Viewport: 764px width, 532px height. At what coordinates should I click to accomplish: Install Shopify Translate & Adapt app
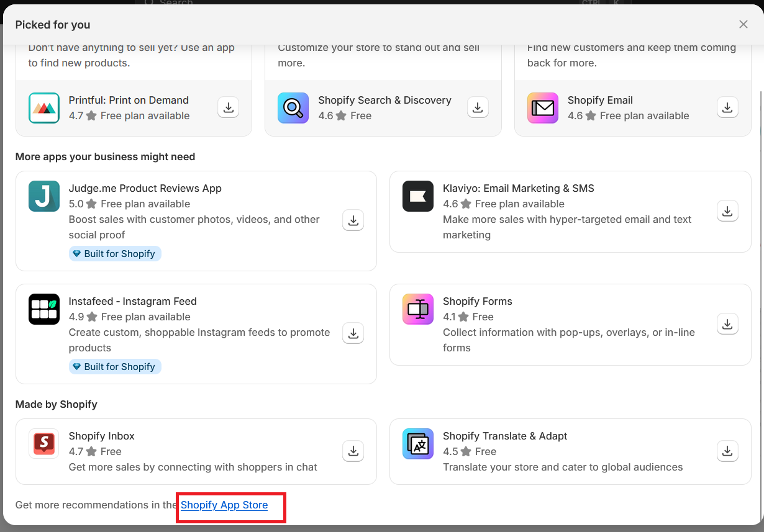coord(727,451)
